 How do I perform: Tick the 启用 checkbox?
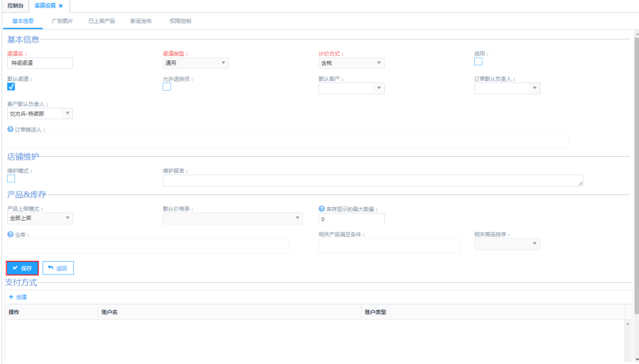point(479,61)
